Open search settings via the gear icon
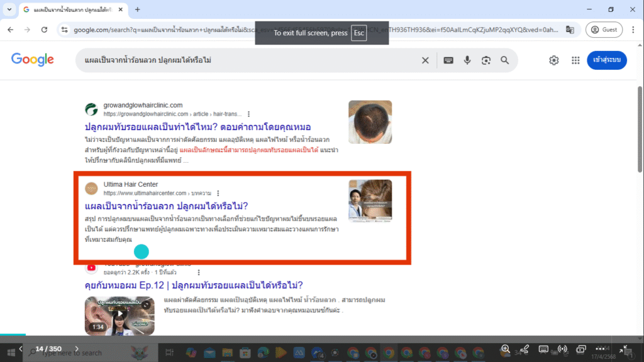This screenshot has height=362, width=644. pyautogui.click(x=553, y=60)
